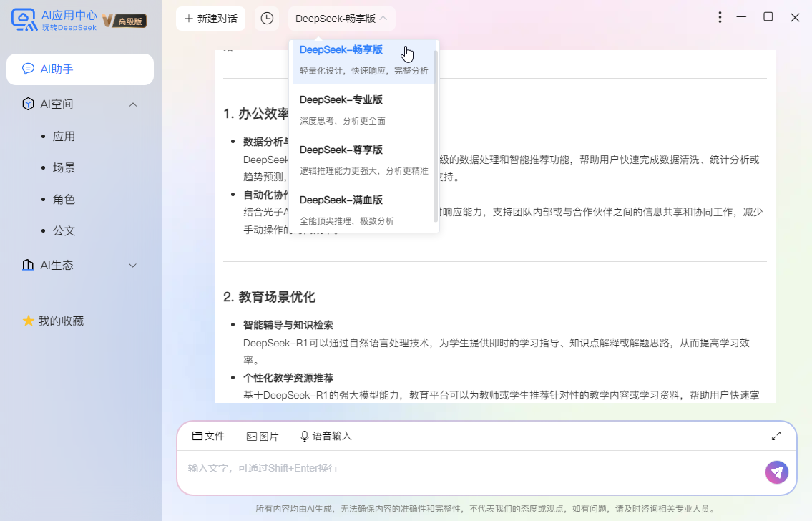Click the AI应用中心 logo icon

point(24,19)
